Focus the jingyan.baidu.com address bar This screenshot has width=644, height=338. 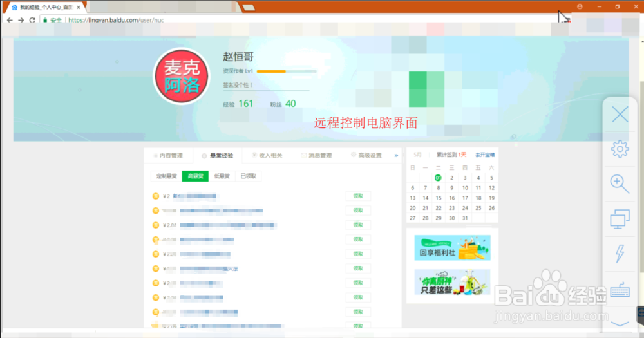coord(116,20)
